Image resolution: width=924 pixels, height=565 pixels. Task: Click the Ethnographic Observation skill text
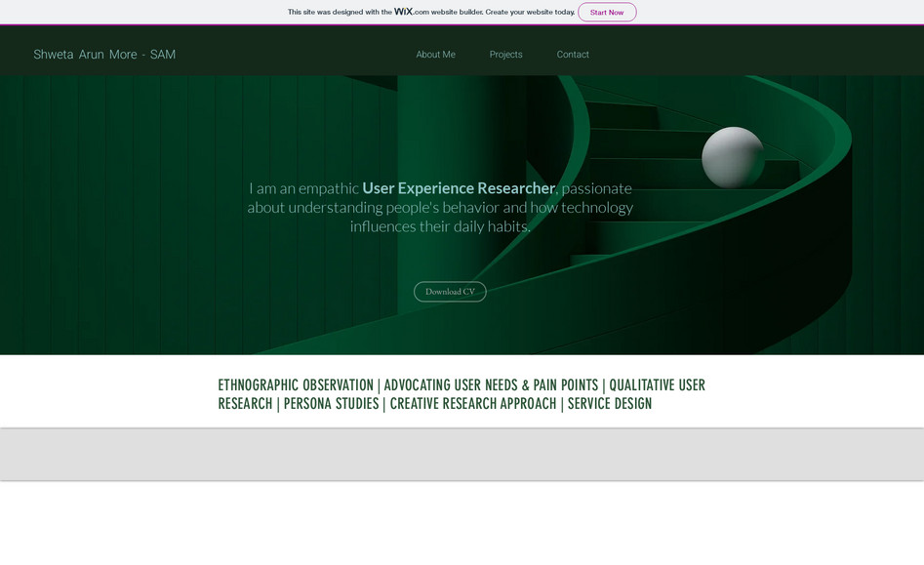(296, 385)
